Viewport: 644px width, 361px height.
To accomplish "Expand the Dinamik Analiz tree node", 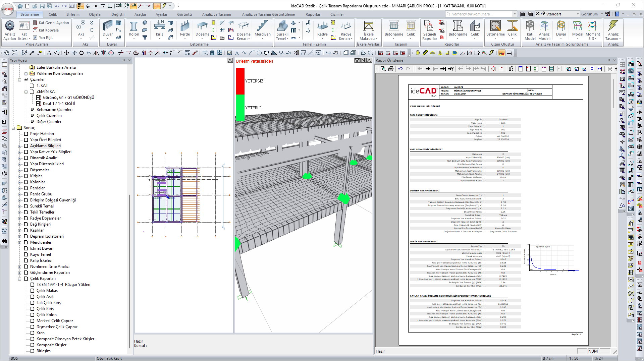I will pyautogui.click(x=20, y=158).
